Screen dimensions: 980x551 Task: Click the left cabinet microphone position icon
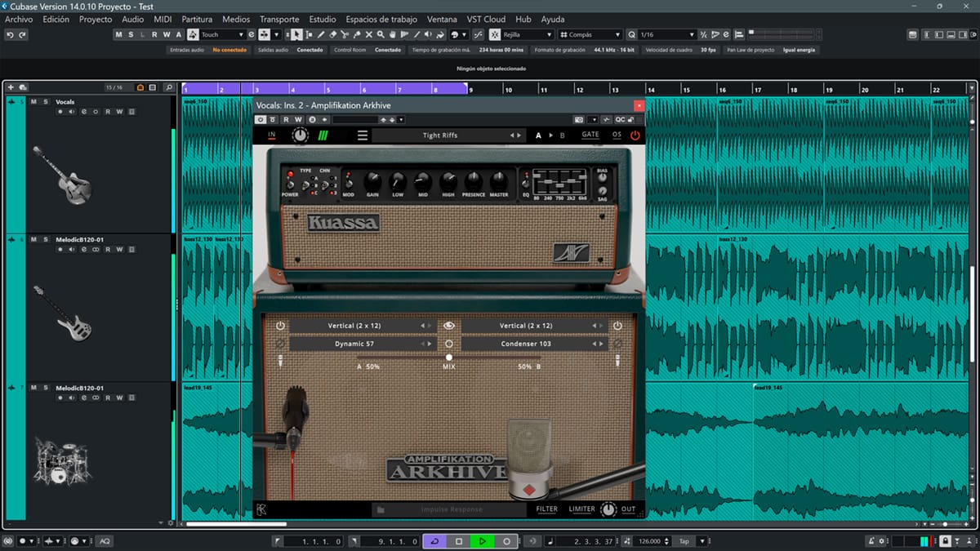tap(280, 360)
